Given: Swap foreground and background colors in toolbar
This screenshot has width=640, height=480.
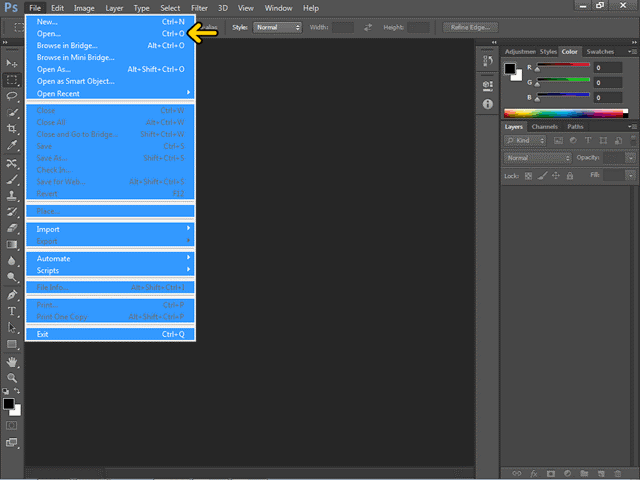Looking at the screenshot, I should pyautogui.click(x=17, y=391).
